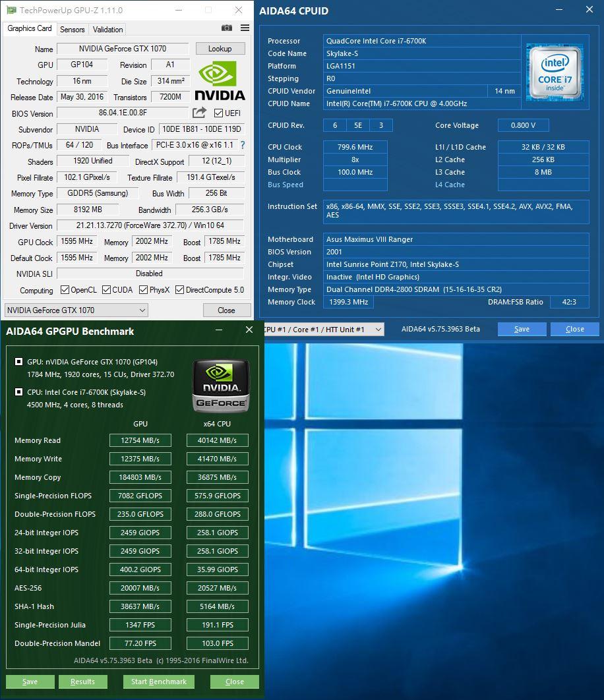The image size is (604, 700).
Task: Switch to the Graphics Card tab
Action: tap(30, 28)
